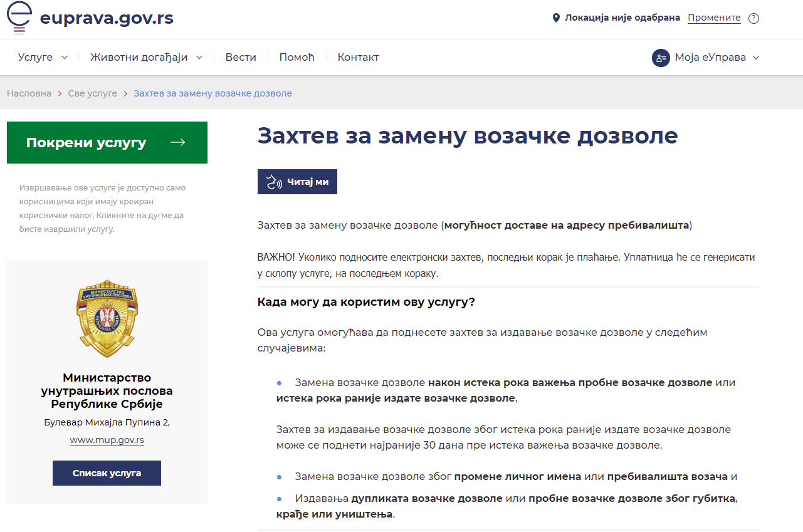Go to the Контакт page
The image size is (803, 532).
tap(358, 58)
